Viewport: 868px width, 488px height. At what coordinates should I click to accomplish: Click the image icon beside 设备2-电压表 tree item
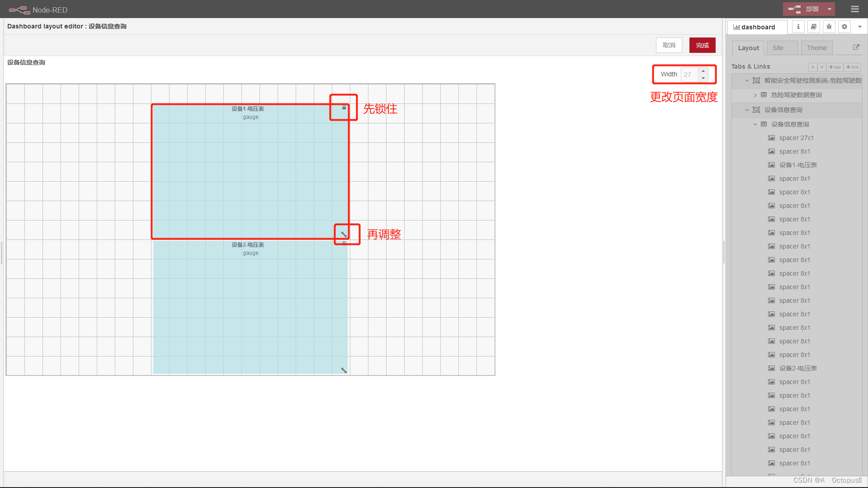[x=772, y=368]
